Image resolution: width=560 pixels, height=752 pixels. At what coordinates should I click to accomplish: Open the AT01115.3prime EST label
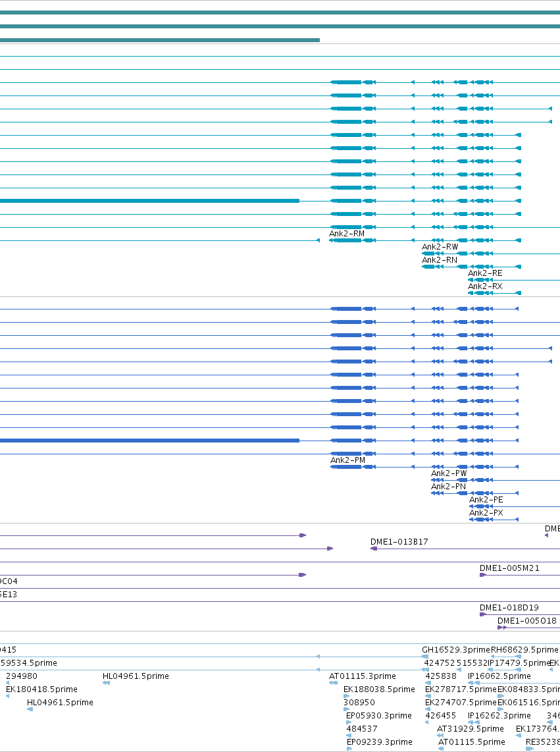(x=363, y=676)
